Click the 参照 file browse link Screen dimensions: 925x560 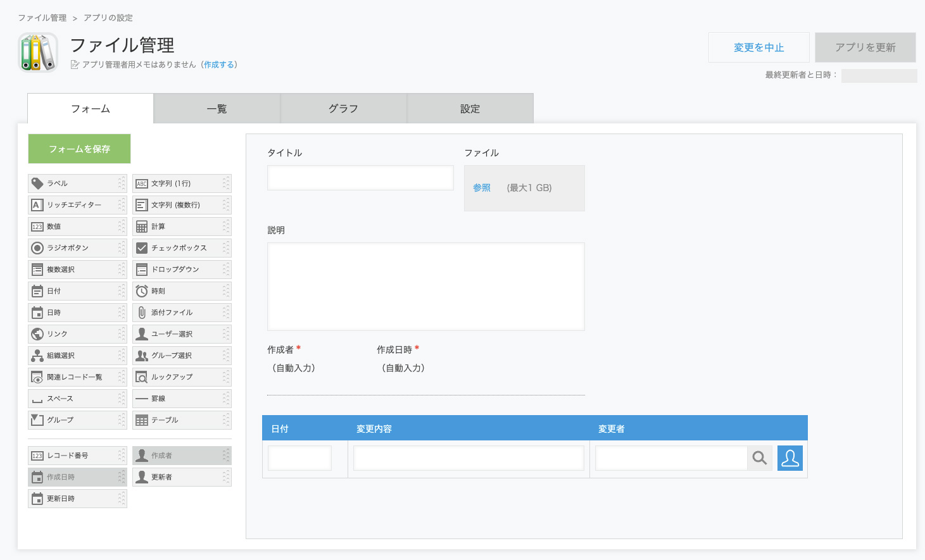click(x=482, y=188)
